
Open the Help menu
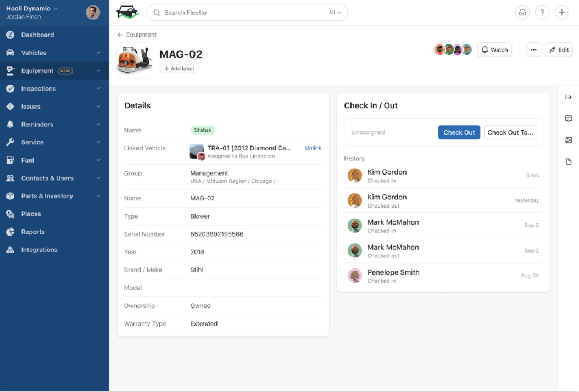tap(542, 12)
